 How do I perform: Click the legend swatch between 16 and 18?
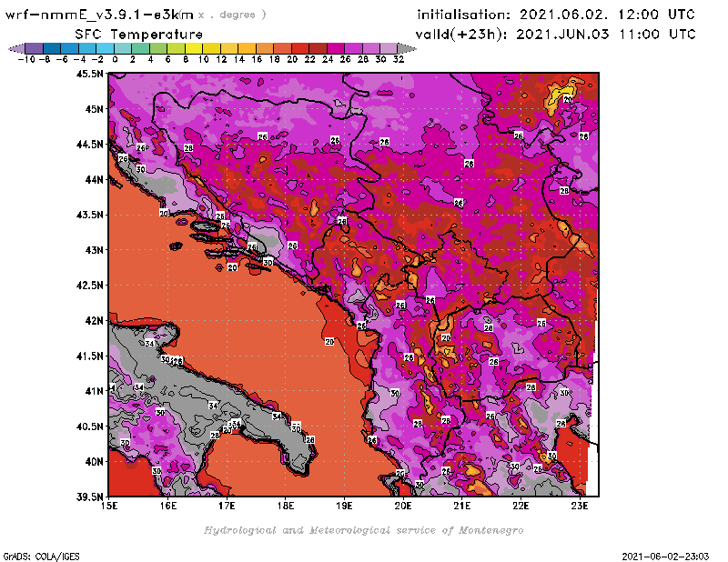pos(265,48)
